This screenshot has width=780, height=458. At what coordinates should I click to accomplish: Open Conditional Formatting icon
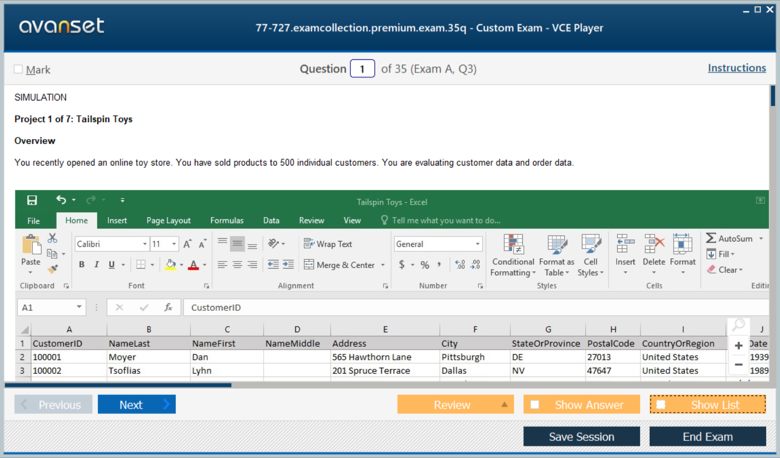513,244
